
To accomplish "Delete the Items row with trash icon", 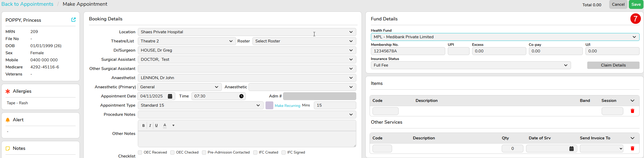I will [x=632, y=111].
